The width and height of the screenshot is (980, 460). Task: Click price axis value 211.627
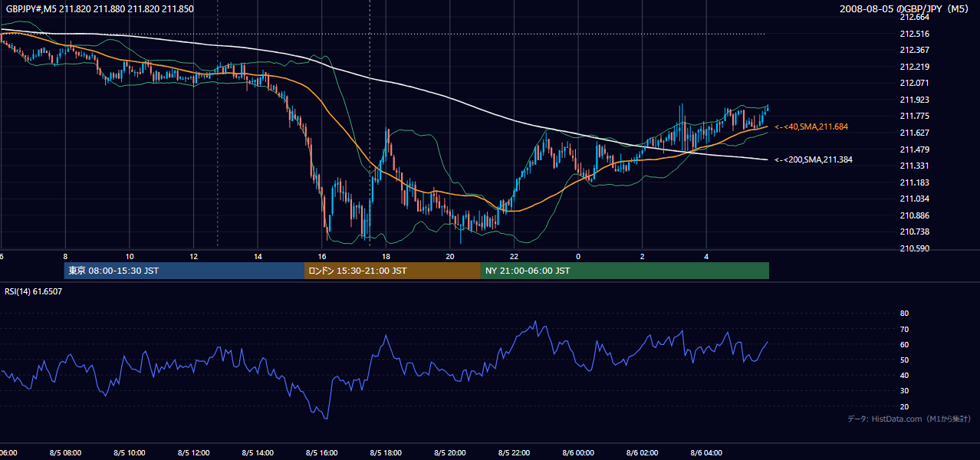pyautogui.click(x=914, y=133)
